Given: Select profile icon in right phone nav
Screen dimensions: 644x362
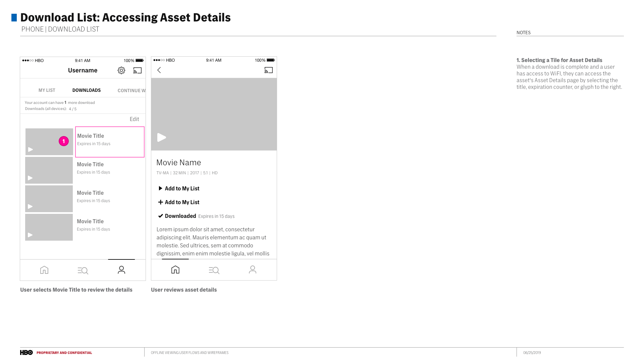Looking at the screenshot, I should (253, 269).
